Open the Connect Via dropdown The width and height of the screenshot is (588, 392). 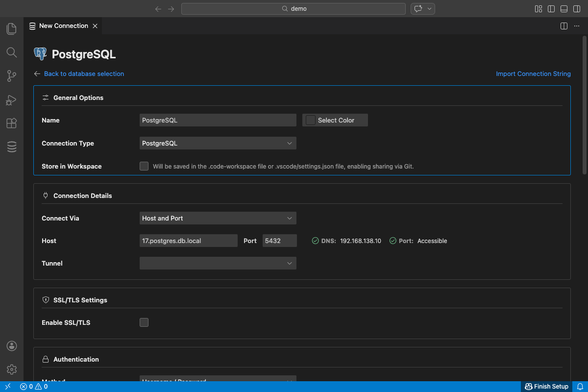218,219
